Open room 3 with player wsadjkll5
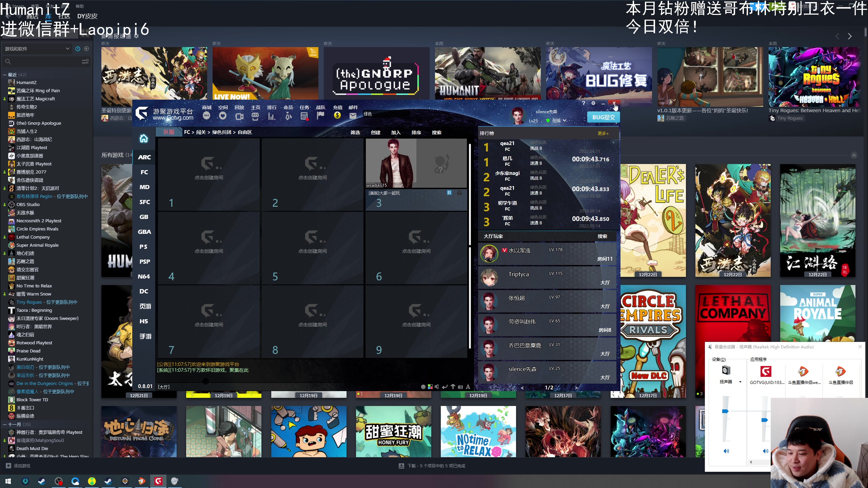 (416, 175)
